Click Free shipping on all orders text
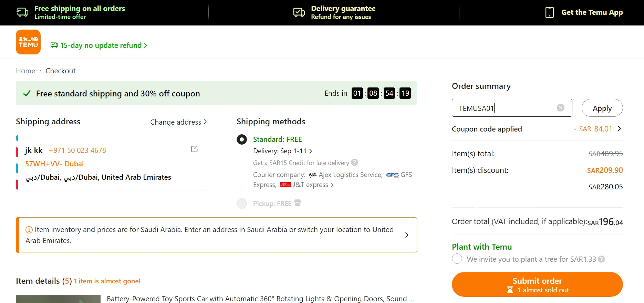Screen dimensions: 644x303 (80, 9)
